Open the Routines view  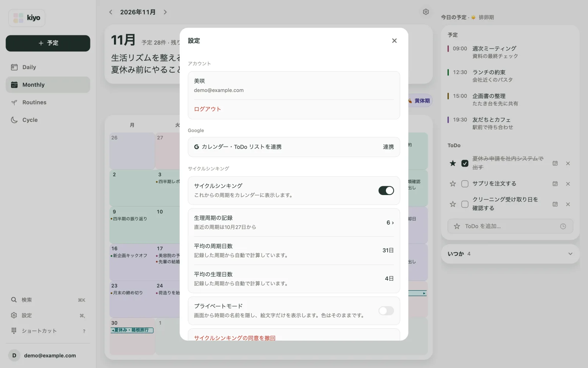click(48, 102)
